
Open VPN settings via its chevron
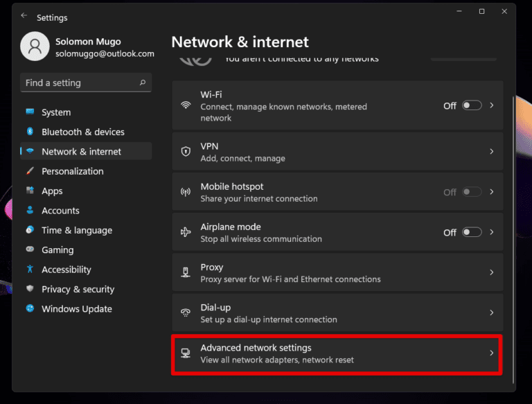click(x=492, y=151)
